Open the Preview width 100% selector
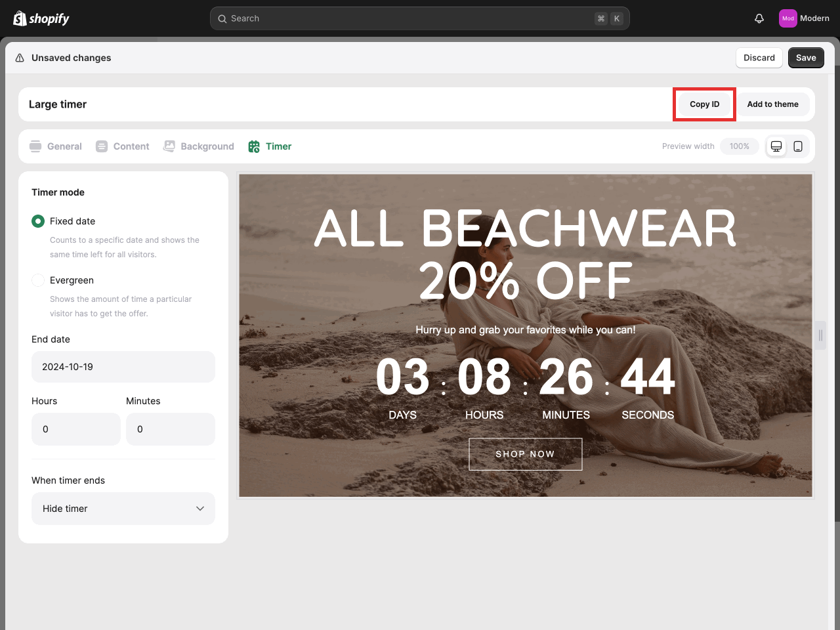The width and height of the screenshot is (840, 630). pyautogui.click(x=739, y=146)
